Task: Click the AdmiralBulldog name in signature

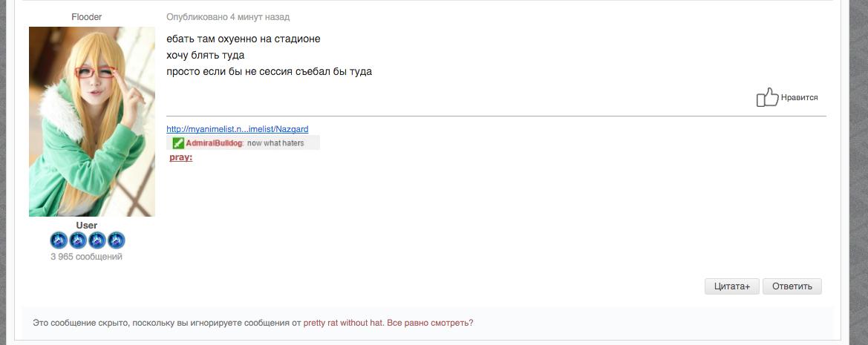Action: (214, 143)
